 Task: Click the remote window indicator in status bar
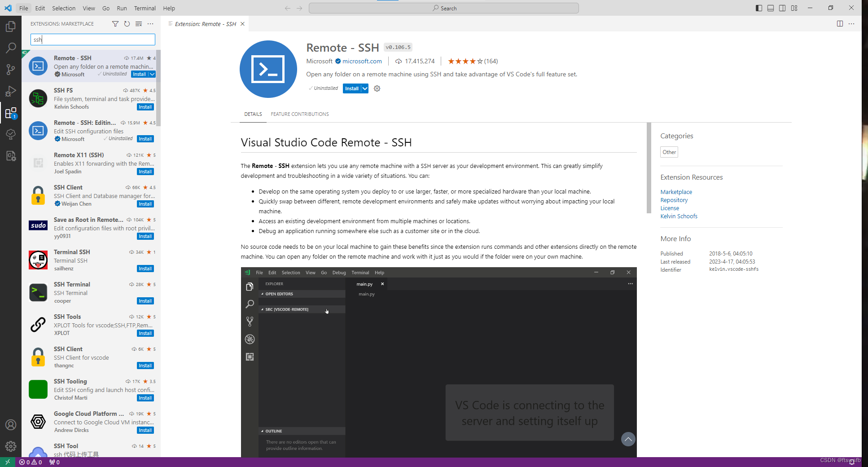pos(8,462)
